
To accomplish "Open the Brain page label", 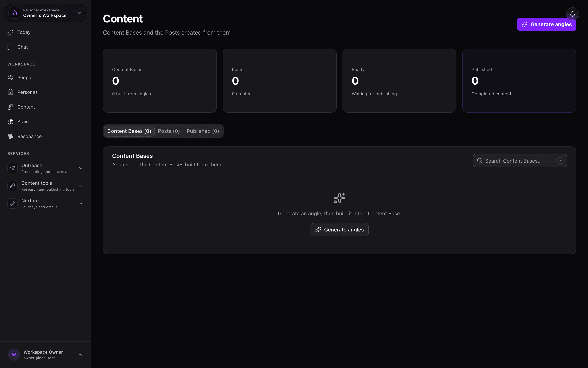I will 23,122.
